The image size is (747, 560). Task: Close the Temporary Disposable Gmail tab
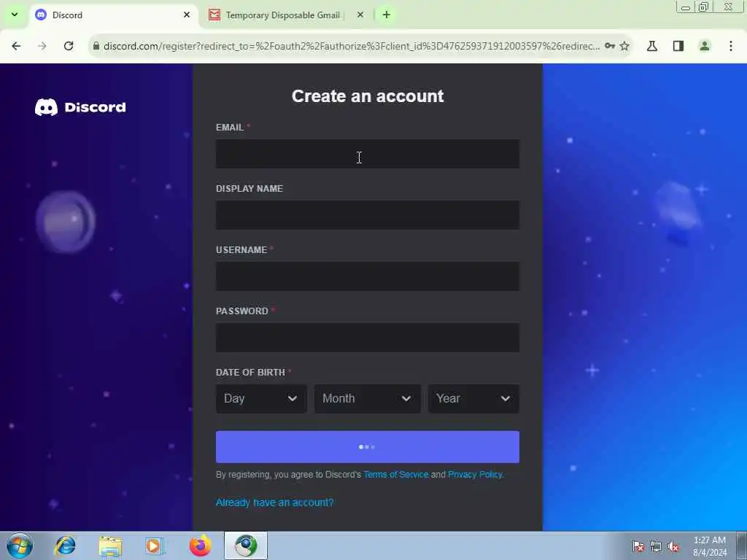[360, 15]
